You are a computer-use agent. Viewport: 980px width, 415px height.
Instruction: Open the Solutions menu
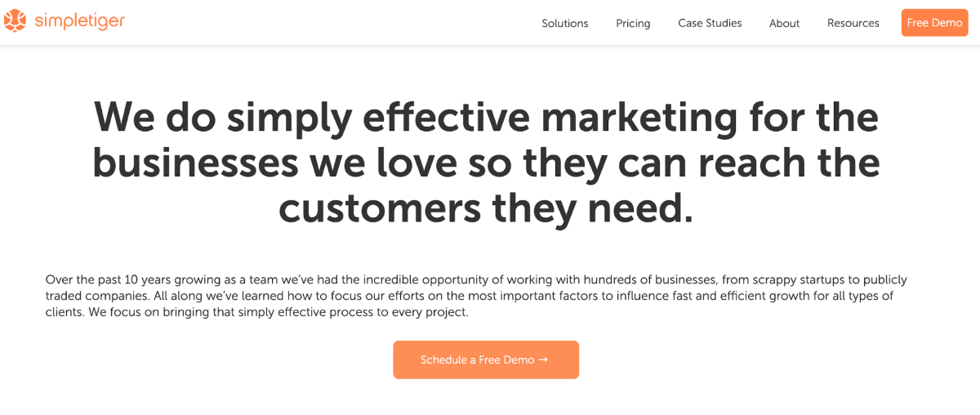pos(565,23)
